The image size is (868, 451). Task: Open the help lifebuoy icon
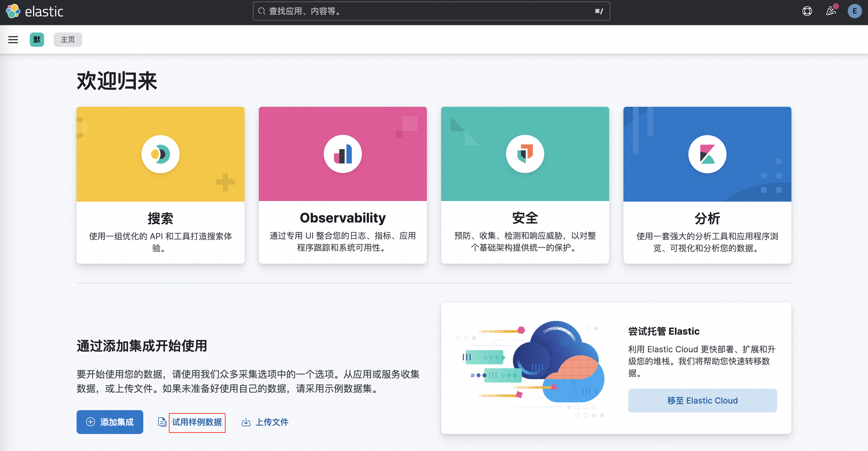pos(807,11)
